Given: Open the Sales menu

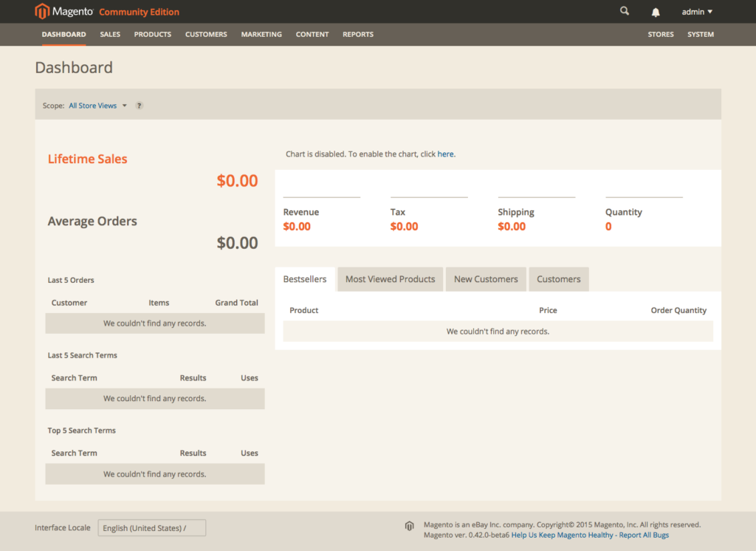Looking at the screenshot, I should 109,34.
